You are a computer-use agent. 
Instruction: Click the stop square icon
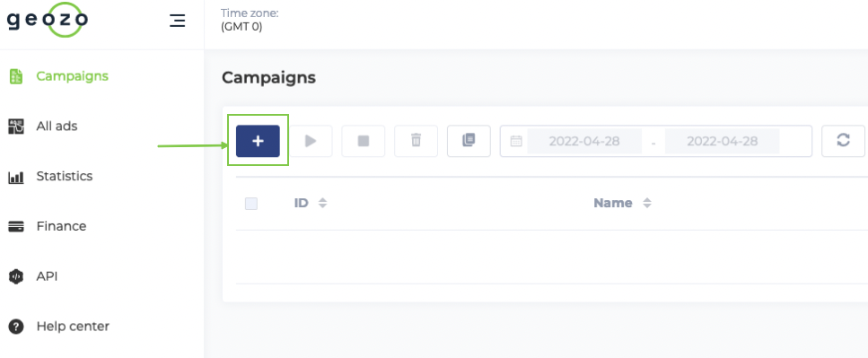[364, 141]
